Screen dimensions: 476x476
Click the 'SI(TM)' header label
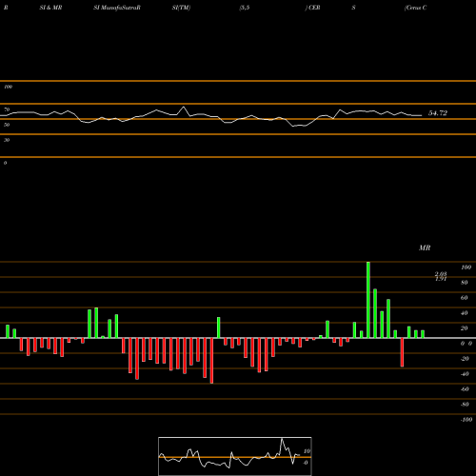click(181, 8)
